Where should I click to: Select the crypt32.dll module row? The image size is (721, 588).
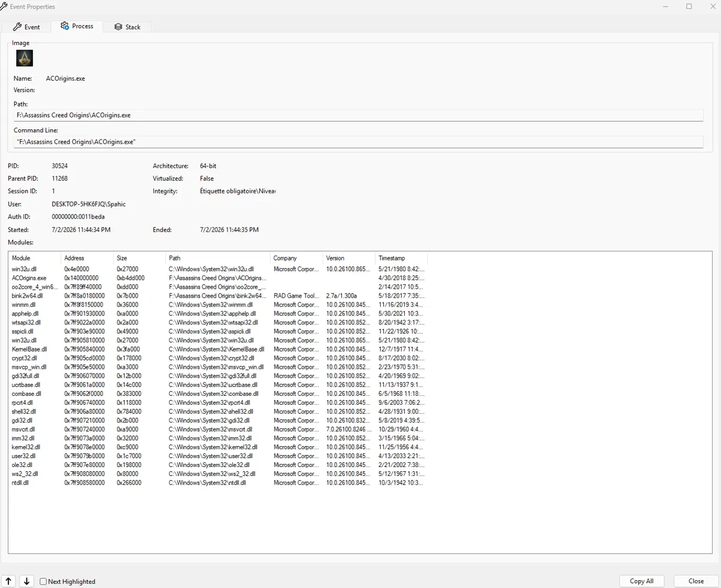point(218,357)
